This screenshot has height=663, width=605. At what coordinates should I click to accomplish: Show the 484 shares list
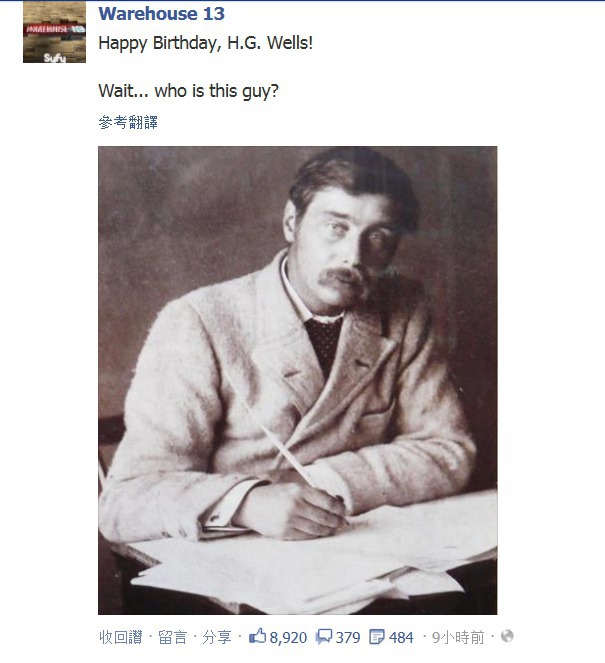(x=401, y=637)
